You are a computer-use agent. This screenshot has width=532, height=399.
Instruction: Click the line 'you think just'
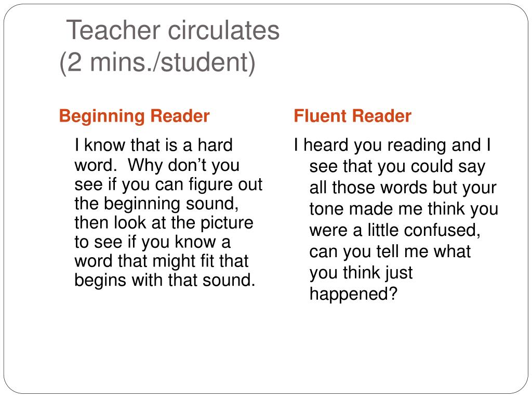click(x=361, y=273)
